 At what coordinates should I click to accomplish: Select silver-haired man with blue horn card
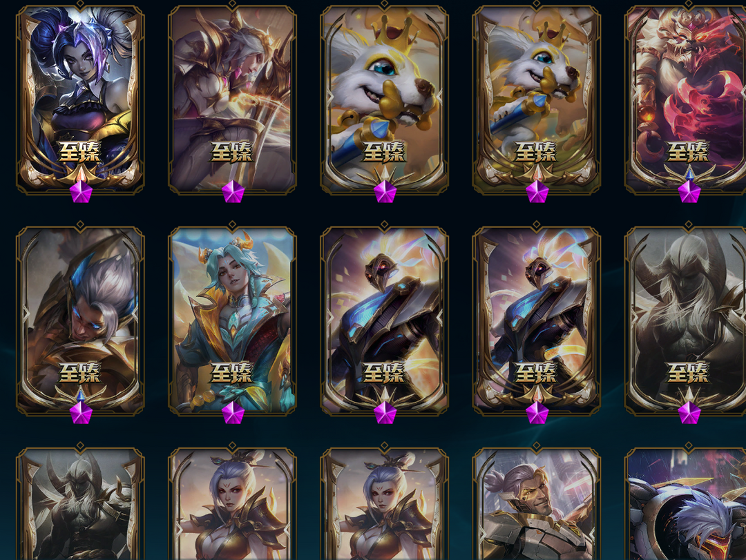(x=80, y=320)
